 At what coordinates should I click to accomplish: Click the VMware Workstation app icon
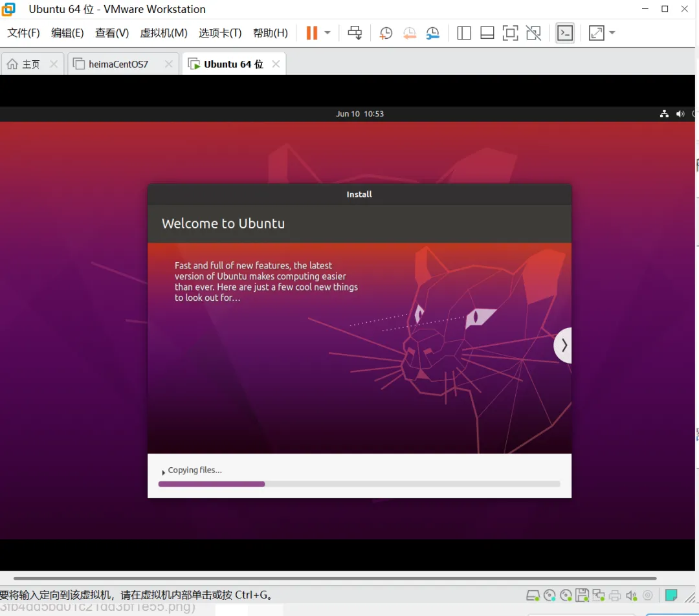pyautogui.click(x=8, y=9)
